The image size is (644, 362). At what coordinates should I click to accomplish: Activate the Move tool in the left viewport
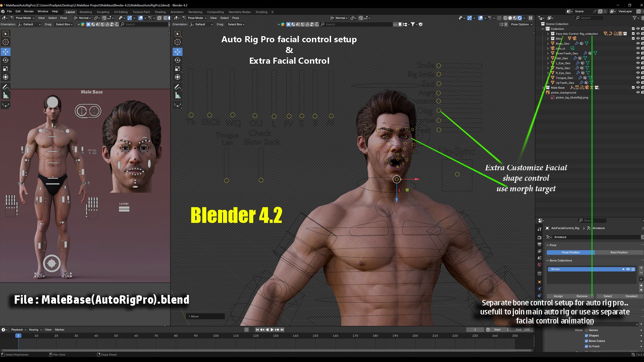tap(6, 52)
